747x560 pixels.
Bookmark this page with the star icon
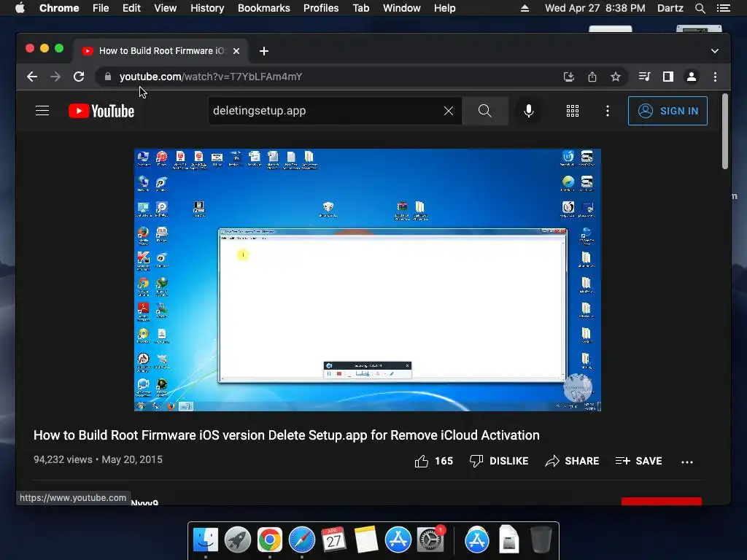616,77
